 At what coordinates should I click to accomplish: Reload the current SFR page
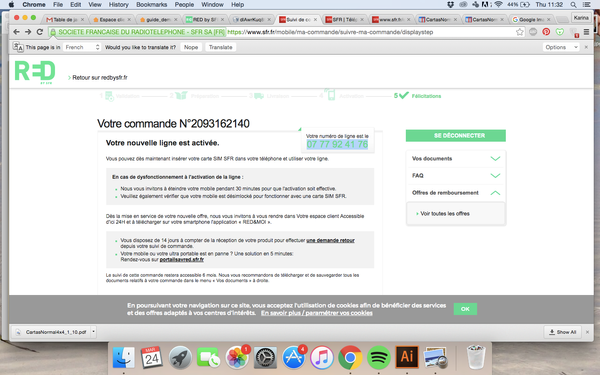pos(40,32)
